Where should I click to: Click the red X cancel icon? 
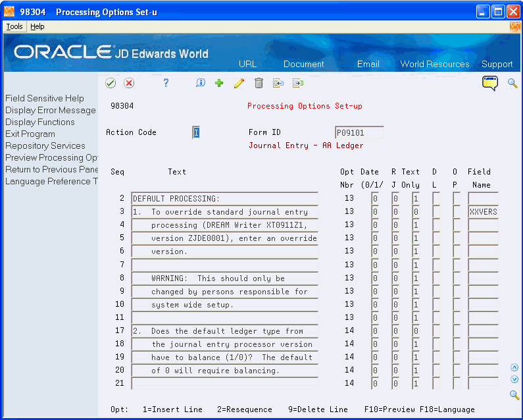pyautogui.click(x=129, y=83)
